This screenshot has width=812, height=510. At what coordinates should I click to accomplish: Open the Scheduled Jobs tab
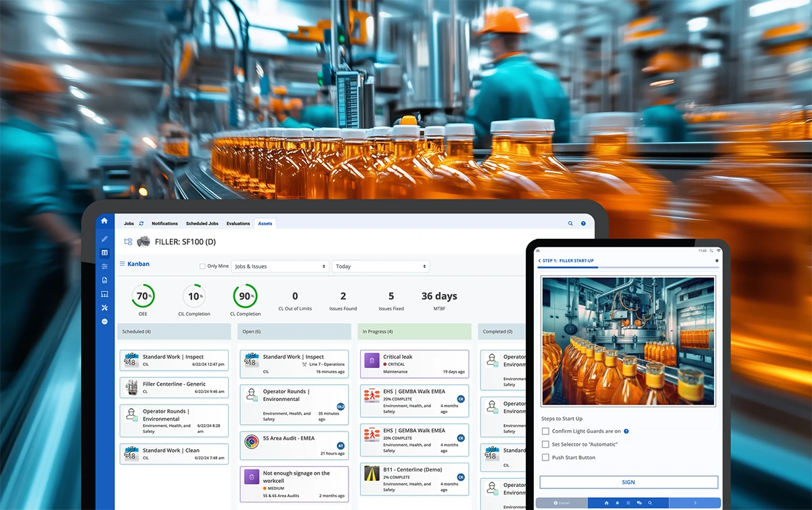point(202,223)
